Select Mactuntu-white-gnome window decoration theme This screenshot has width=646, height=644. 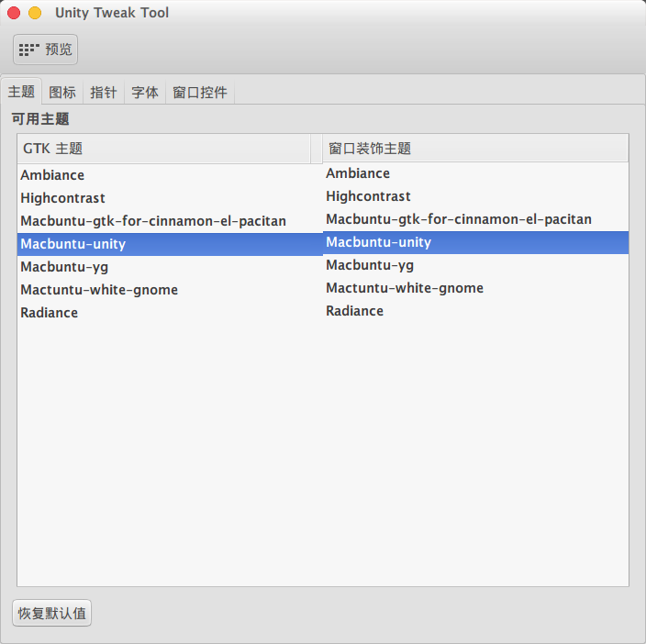point(475,289)
